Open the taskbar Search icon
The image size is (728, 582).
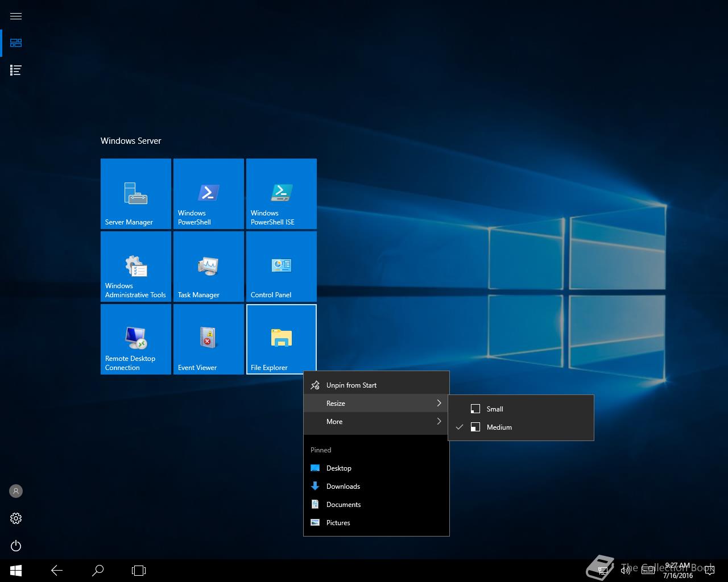pos(98,571)
